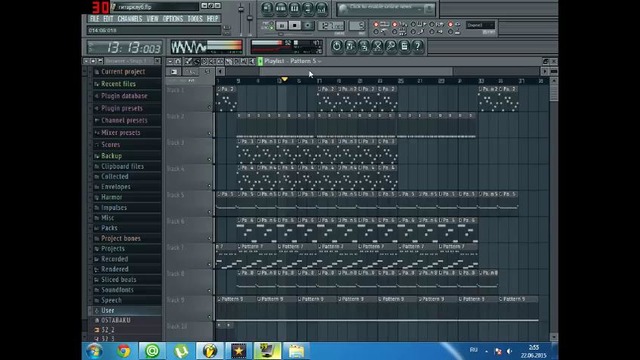Open the VIEW menu
Image resolution: width=640 pixels, height=360 pixels.
click(x=152, y=19)
